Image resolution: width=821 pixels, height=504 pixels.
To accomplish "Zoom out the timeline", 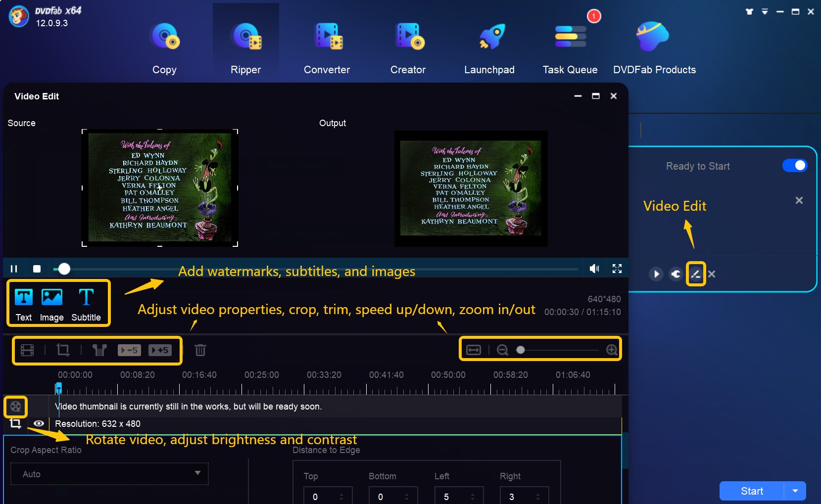I will point(502,350).
